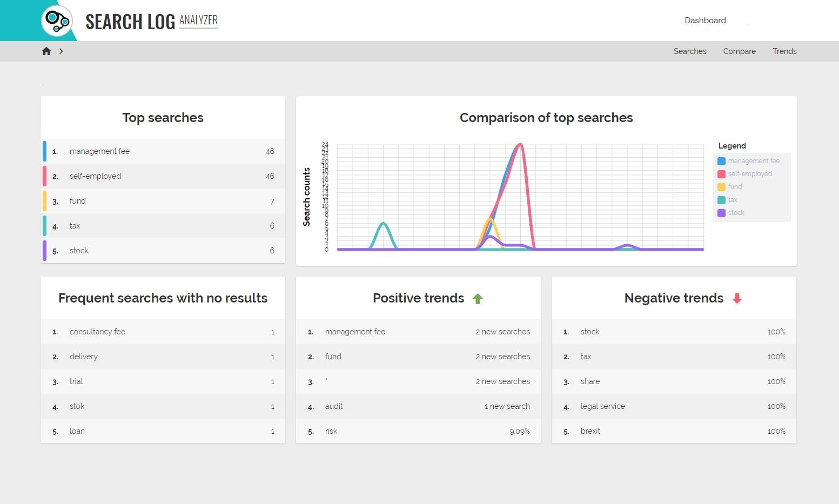Select consultancy fee in no-results list
The width and height of the screenshot is (839, 504).
(97, 332)
